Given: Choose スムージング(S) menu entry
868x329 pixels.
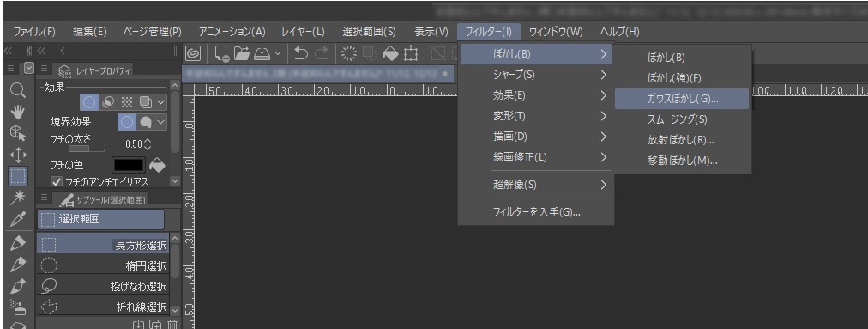Looking at the screenshot, I should pos(681,119).
